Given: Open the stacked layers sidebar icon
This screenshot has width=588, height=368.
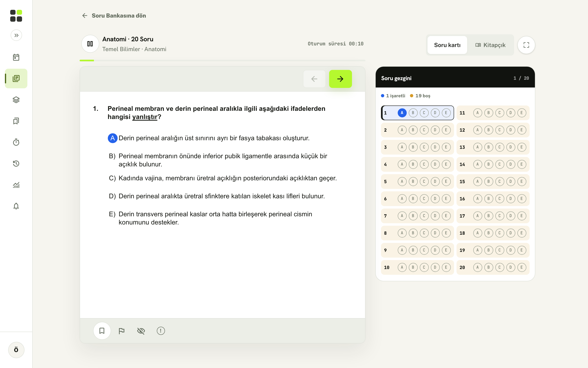Looking at the screenshot, I should [16, 100].
